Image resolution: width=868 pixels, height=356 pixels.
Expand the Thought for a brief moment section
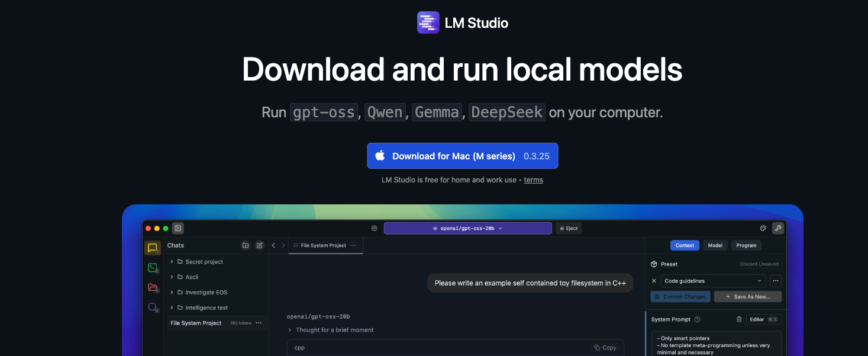point(290,330)
